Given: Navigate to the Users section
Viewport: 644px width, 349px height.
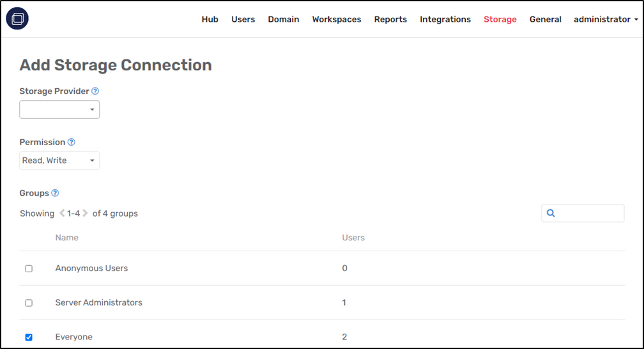Looking at the screenshot, I should (x=243, y=19).
